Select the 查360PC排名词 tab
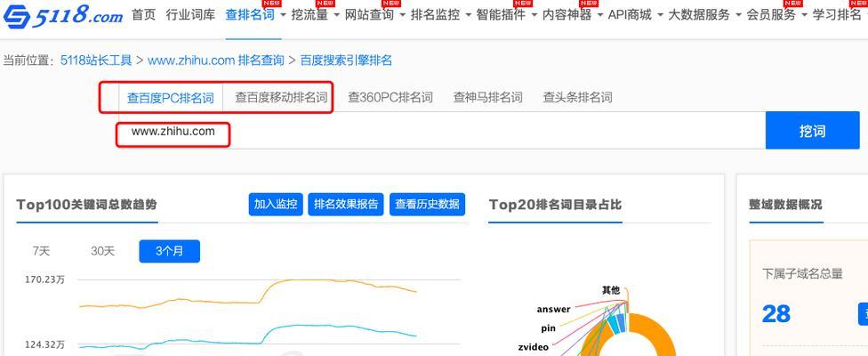This screenshot has width=868, height=356. [390, 98]
